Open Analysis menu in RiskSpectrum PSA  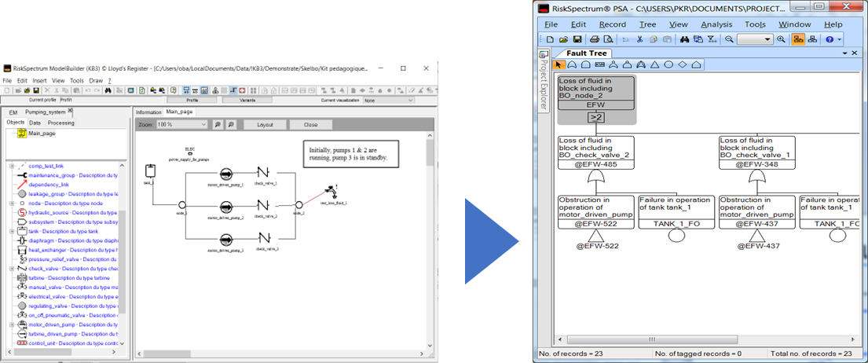click(716, 24)
